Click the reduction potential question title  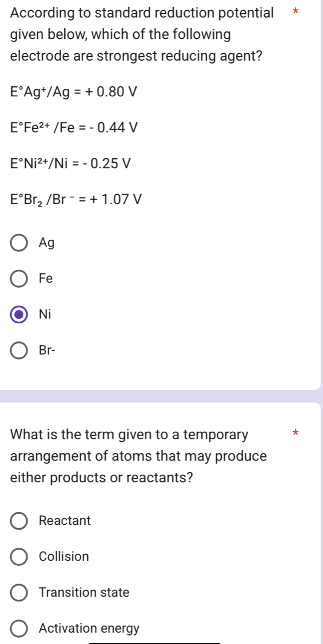138,34
